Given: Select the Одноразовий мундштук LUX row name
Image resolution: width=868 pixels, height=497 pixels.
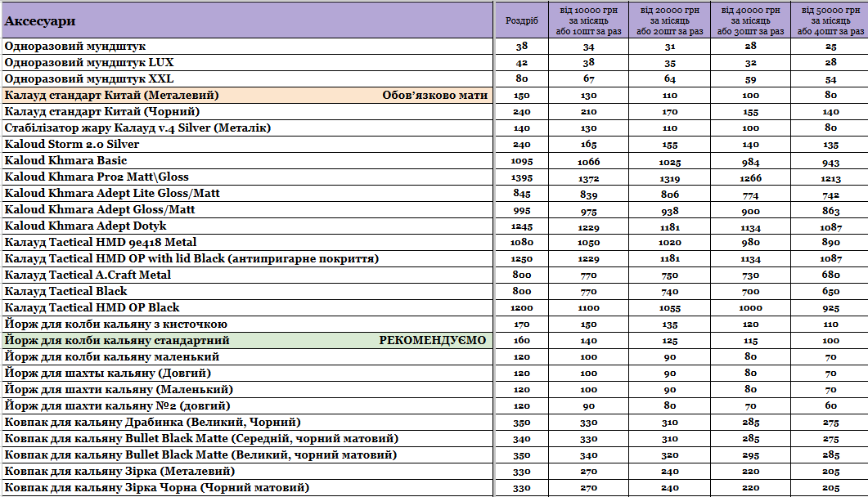Looking at the screenshot, I should (89, 62).
